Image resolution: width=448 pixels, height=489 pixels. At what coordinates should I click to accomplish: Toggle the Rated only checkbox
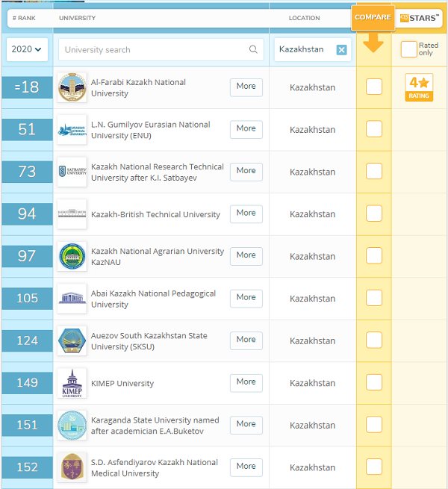pyautogui.click(x=408, y=49)
